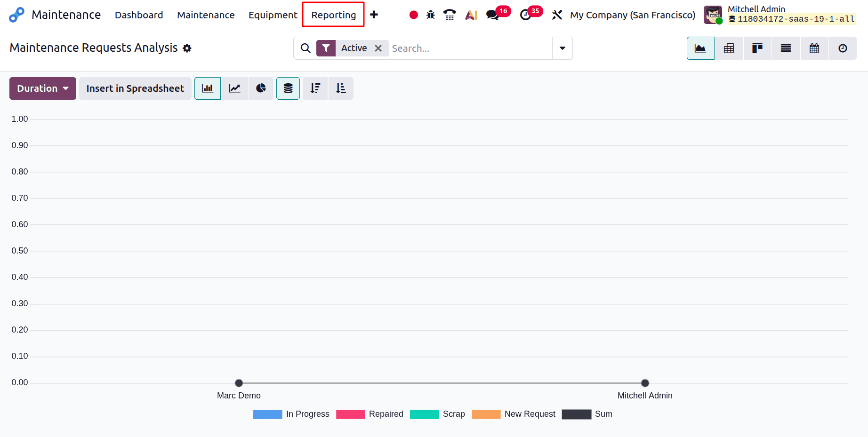The image size is (868, 437).
Task: Switch to kanban view
Action: [757, 48]
